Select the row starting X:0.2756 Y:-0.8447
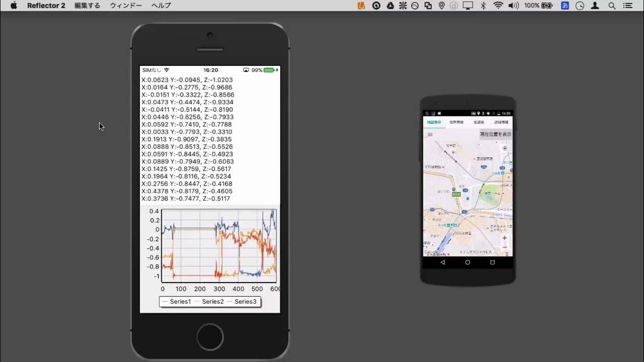The height and width of the screenshot is (362, 644). point(187,184)
